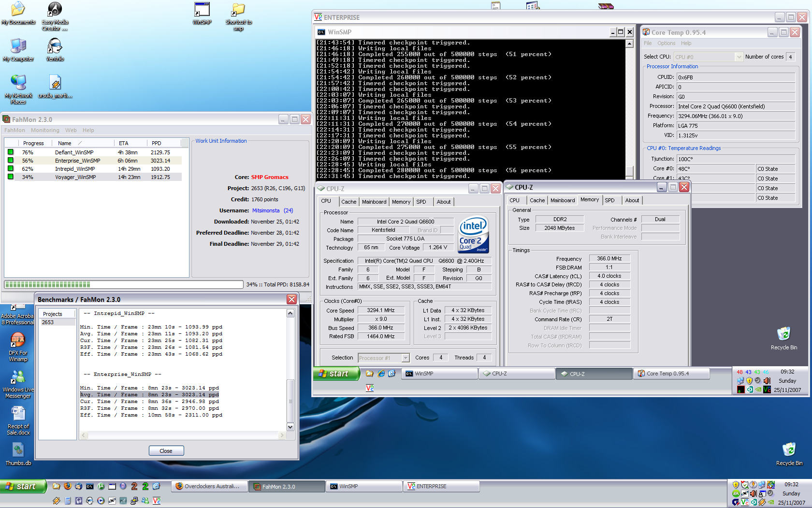Open My Computer on the desktop
Image resolution: width=812 pixels, height=508 pixels.
click(18, 49)
